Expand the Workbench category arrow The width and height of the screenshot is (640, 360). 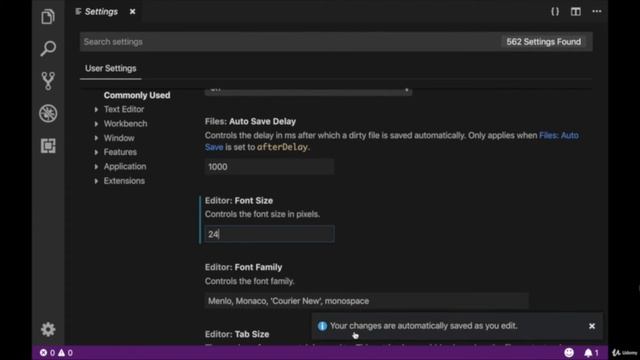tap(96, 124)
